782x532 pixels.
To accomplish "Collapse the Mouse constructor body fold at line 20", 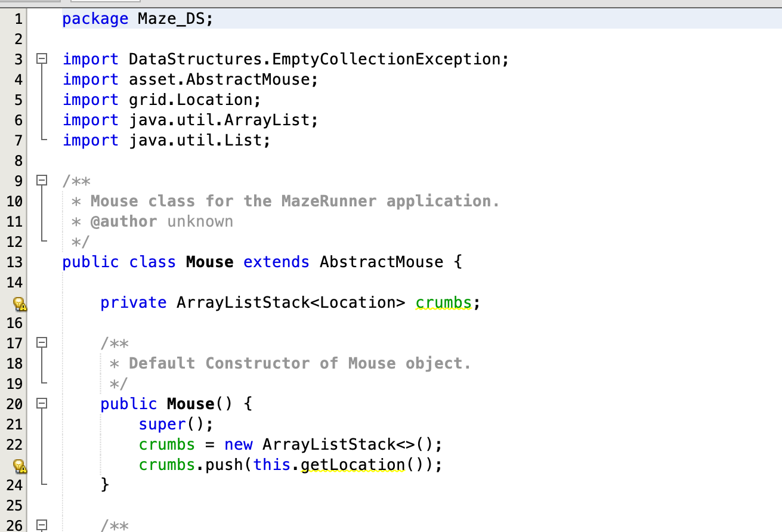I will point(41,403).
